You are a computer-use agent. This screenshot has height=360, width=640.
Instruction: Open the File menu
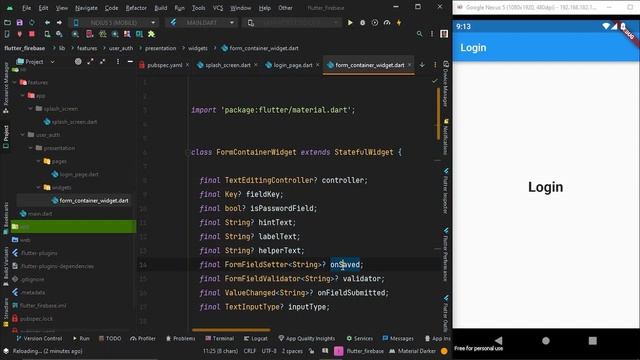click(27, 8)
